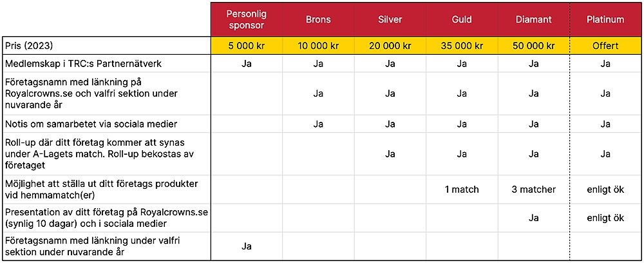This screenshot has height=263, width=644.
Task: Click the 1 match cell under Guld
Action: click(462, 190)
